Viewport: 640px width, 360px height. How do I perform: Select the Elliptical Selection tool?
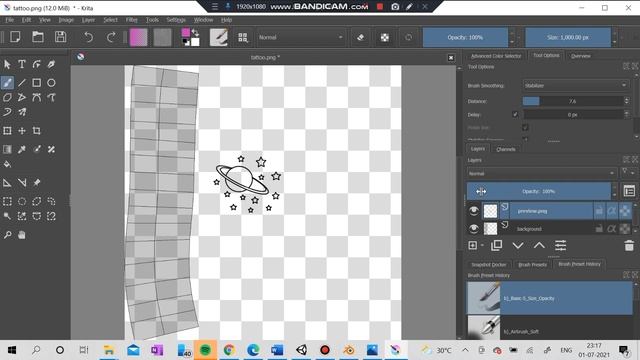pos(22,201)
